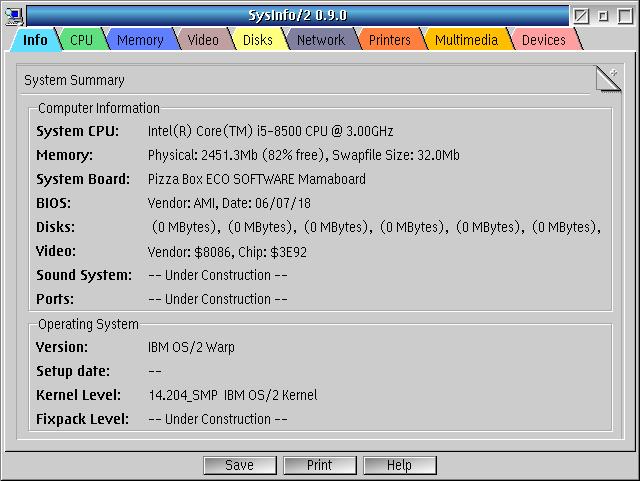Select the 'Sound System:' label
The height and width of the screenshot is (481, 640).
(x=84, y=275)
